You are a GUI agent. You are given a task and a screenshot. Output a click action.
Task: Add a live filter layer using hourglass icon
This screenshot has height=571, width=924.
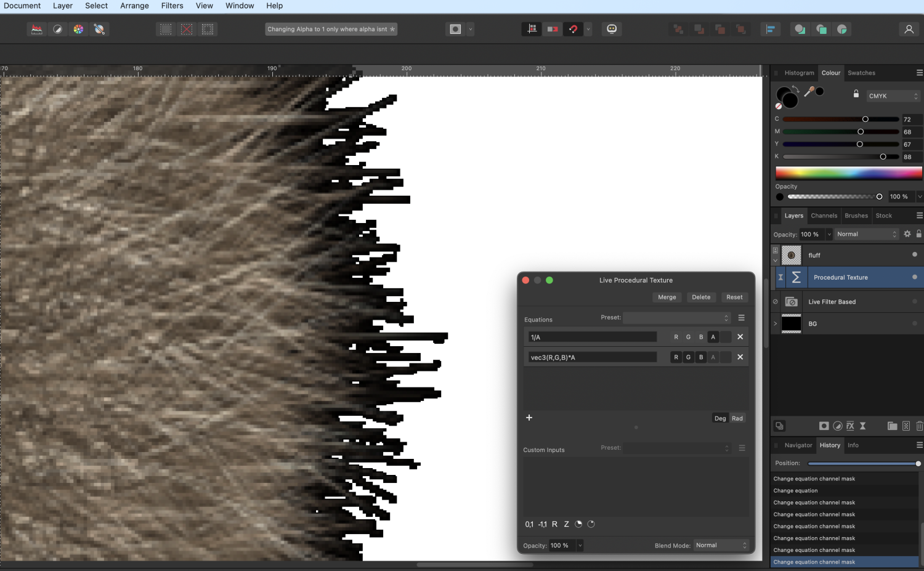pyautogui.click(x=862, y=426)
